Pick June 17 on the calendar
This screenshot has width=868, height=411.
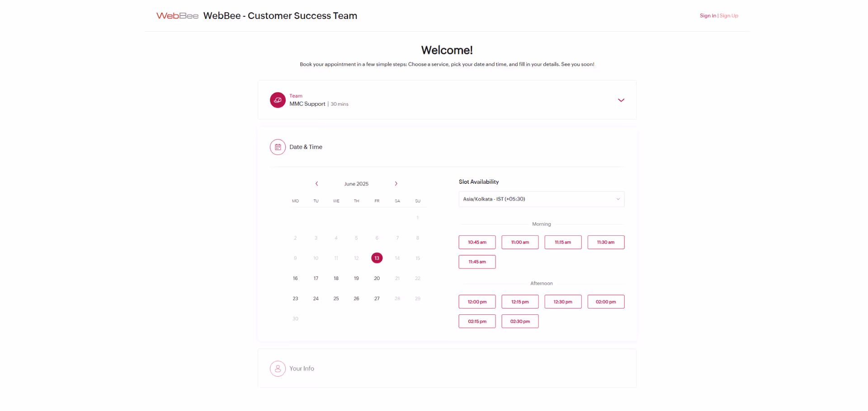tap(316, 278)
